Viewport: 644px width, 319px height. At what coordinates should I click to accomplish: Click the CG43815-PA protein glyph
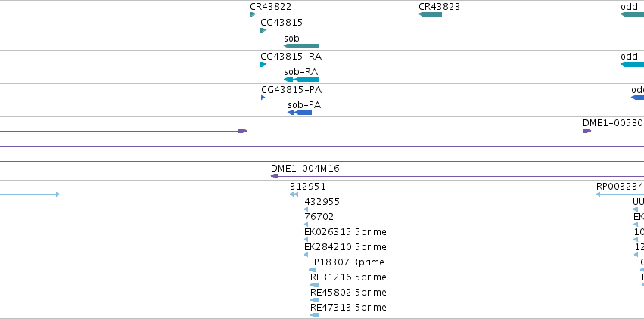(x=263, y=98)
